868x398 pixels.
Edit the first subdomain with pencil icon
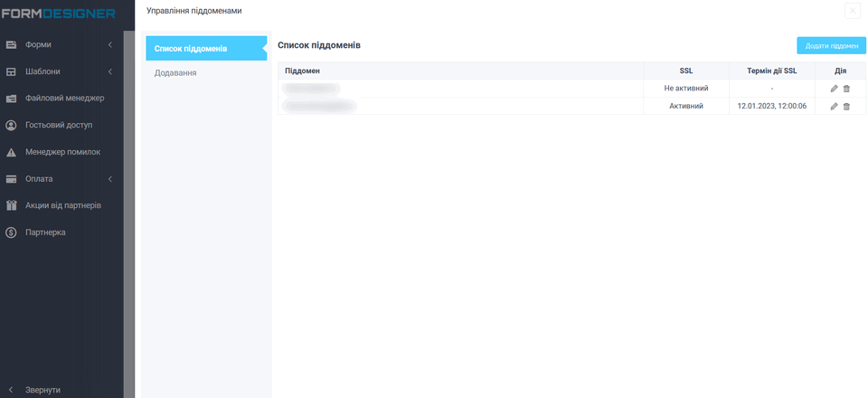834,89
